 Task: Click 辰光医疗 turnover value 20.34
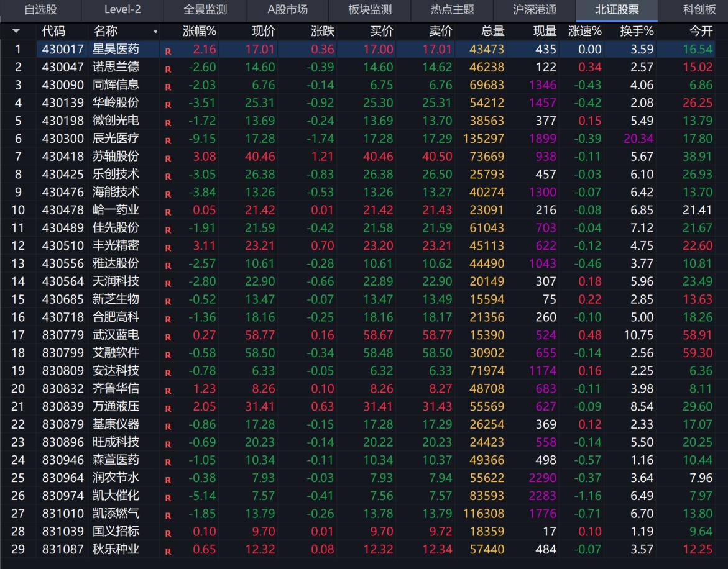638,138
